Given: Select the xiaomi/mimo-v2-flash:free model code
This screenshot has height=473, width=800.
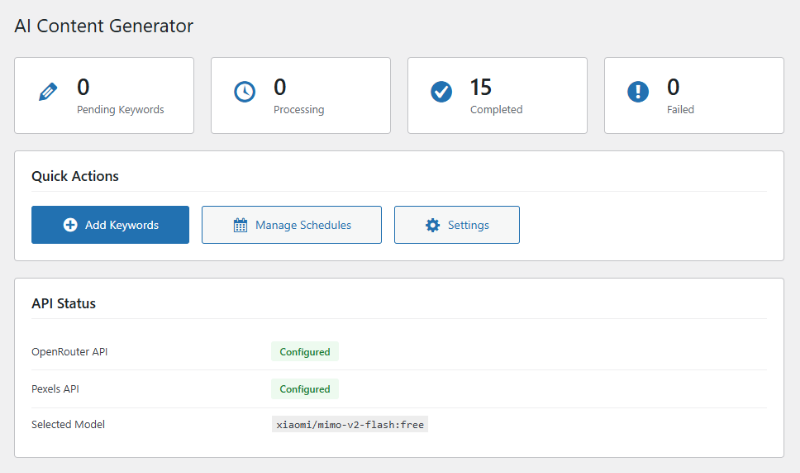Looking at the screenshot, I should (350, 424).
